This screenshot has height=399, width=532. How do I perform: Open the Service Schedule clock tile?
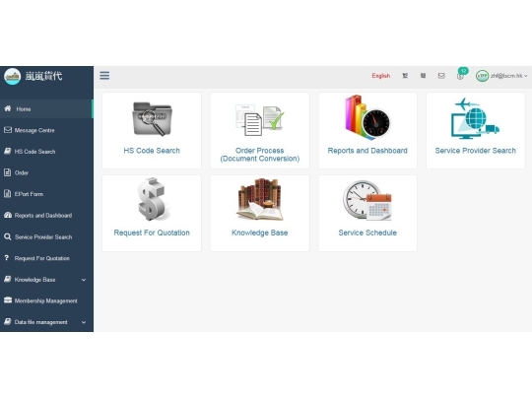pos(367,213)
